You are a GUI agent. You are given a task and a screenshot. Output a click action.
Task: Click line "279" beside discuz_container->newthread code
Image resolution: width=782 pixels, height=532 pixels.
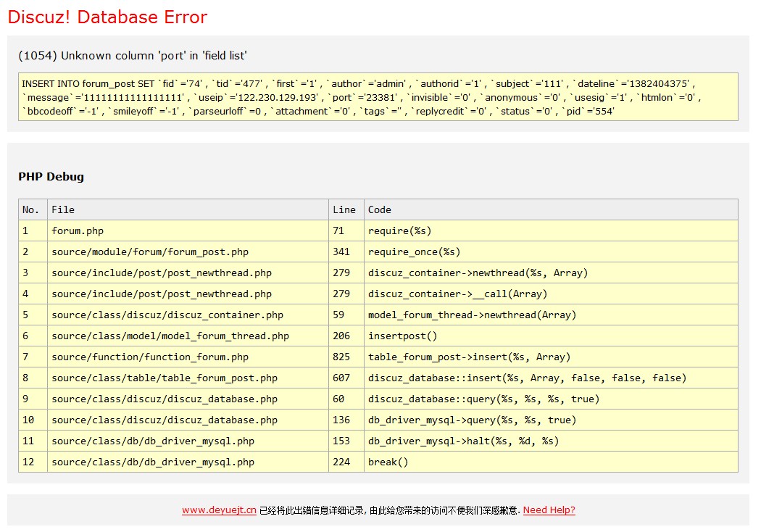pos(346,273)
